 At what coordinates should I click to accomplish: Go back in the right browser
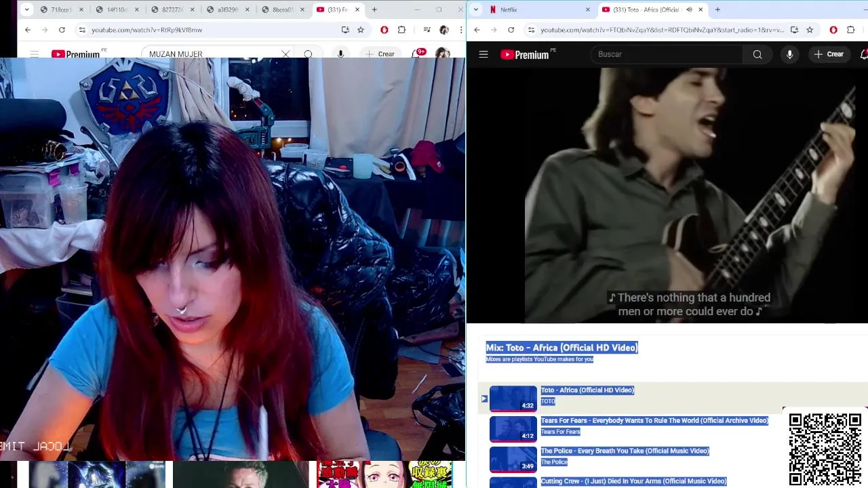tap(477, 30)
